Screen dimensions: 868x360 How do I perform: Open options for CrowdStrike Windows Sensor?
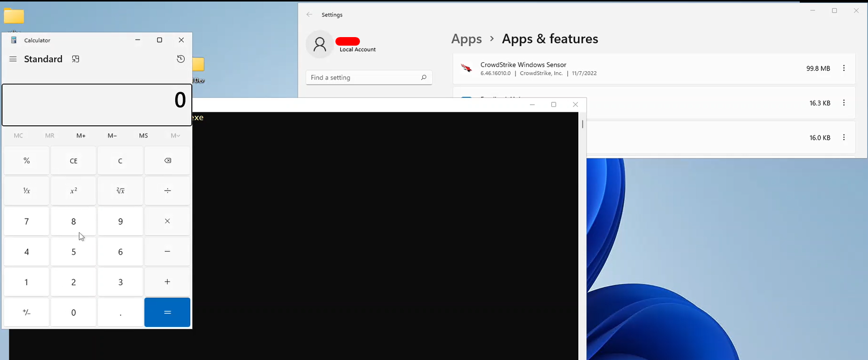pos(844,68)
